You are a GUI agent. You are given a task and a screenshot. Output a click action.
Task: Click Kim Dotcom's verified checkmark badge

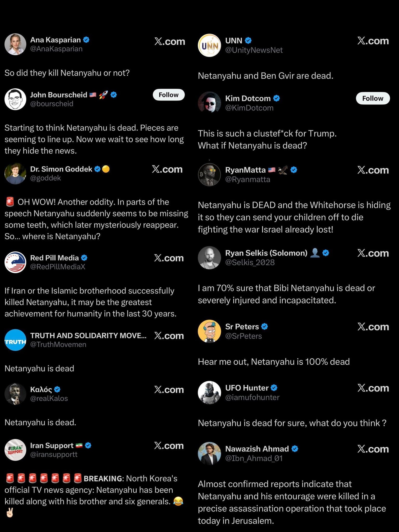pyautogui.click(x=277, y=98)
